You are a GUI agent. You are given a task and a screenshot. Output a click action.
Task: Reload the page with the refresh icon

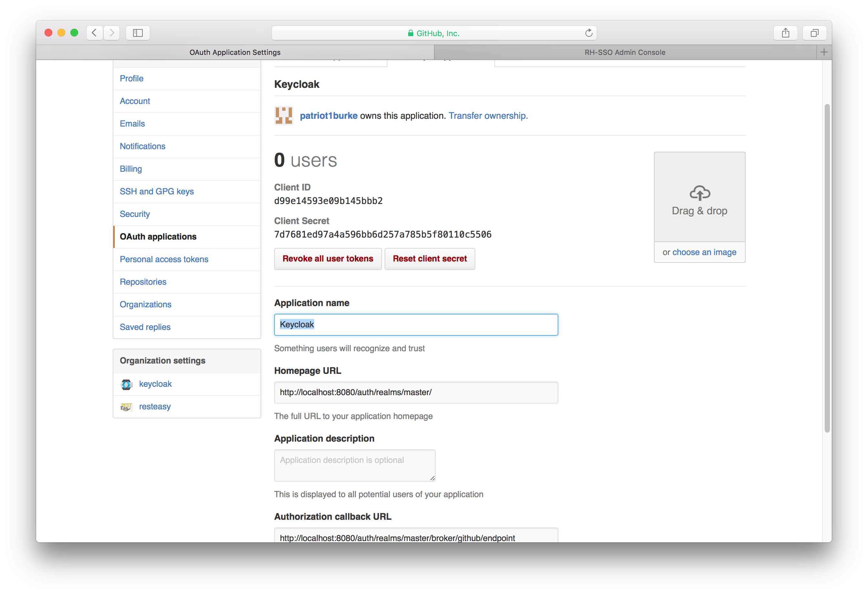(589, 33)
